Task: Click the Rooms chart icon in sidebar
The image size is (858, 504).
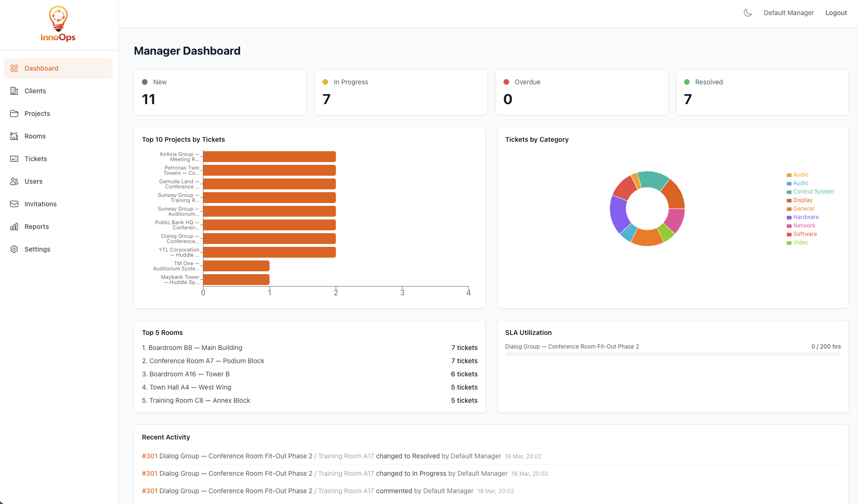Action: coord(14,136)
